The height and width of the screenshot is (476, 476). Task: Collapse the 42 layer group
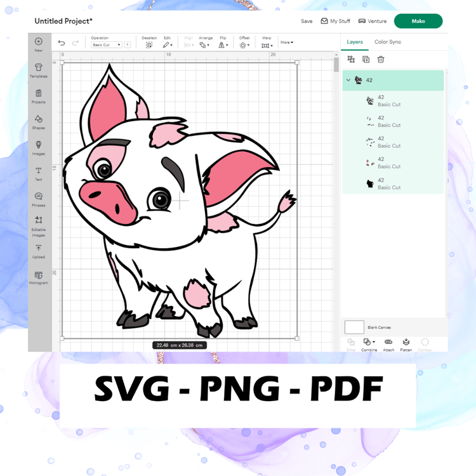pos(348,80)
